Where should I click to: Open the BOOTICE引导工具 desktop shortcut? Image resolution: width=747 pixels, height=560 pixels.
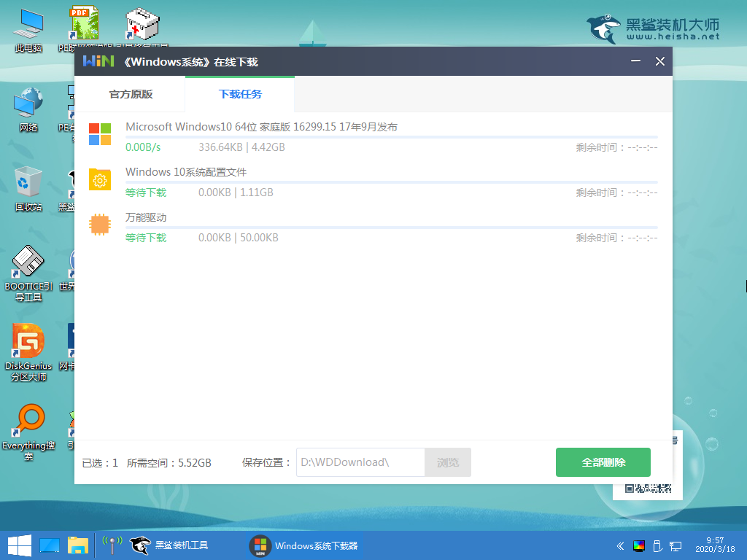tap(28, 274)
